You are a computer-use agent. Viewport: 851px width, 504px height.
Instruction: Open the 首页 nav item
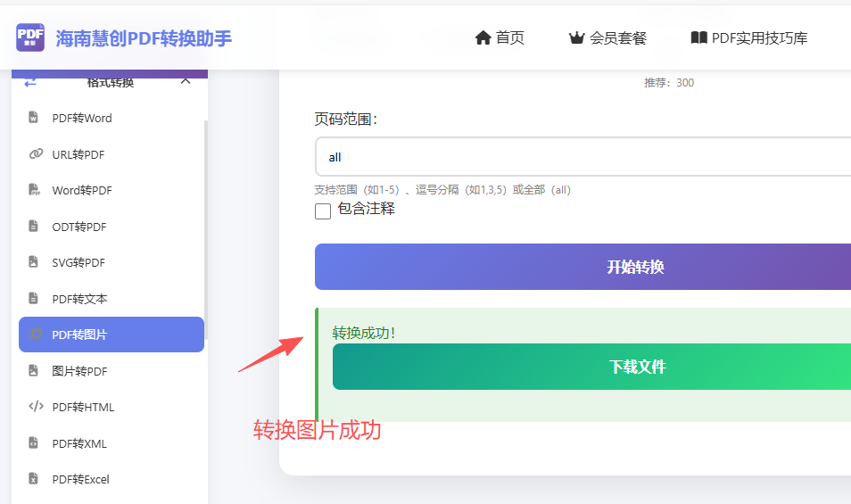pyautogui.click(x=500, y=37)
